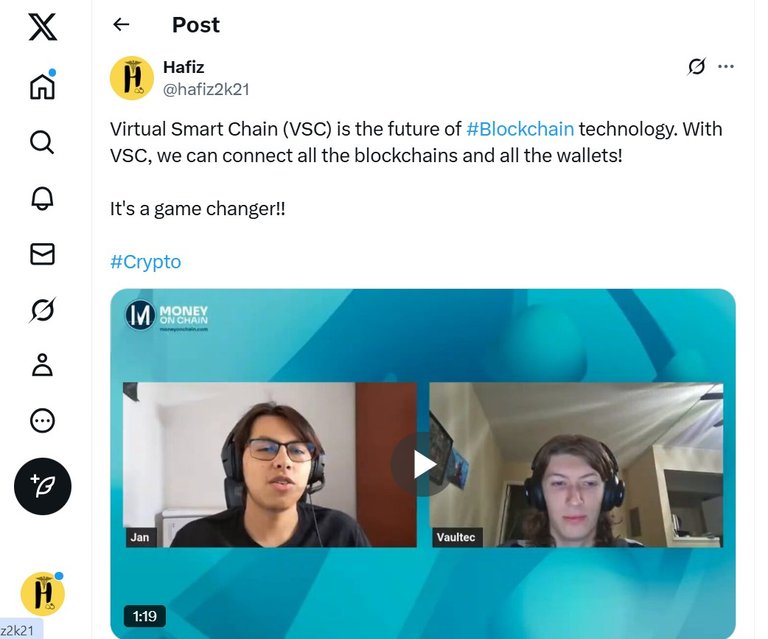Go to Home via house icon
The height and width of the screenshot is (639, 768).
(x=43, y=86)
